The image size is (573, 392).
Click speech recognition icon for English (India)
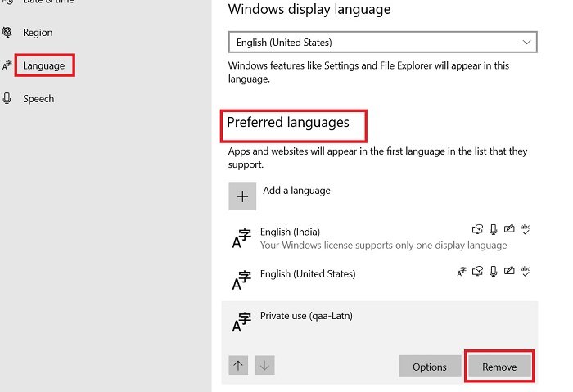(x=494, y=229)
